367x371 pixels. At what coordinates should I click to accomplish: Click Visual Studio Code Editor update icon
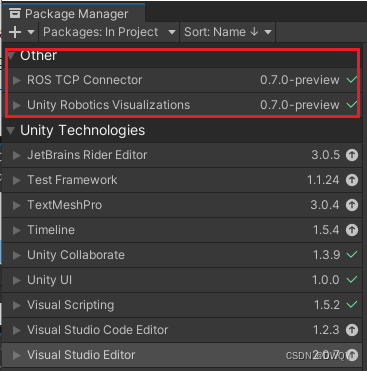(x=352, y=330)
